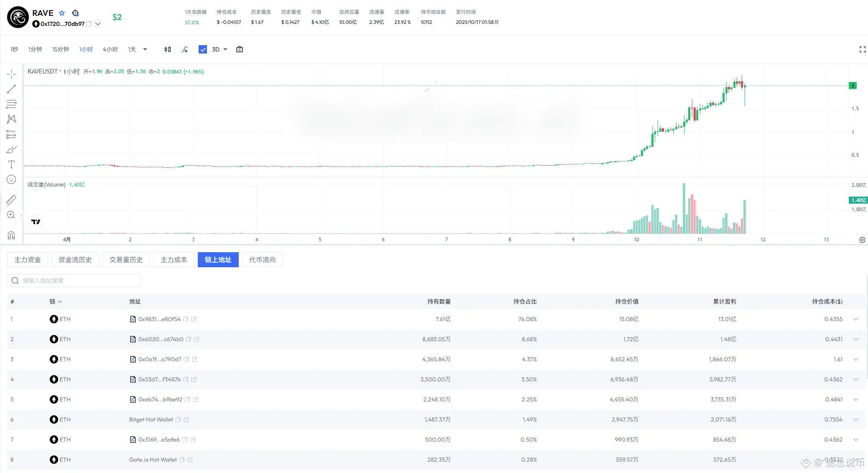The height and width of the screenshot is (473, 868).
Task: Select the trend line drawing tool
Action: click(11, 89)
